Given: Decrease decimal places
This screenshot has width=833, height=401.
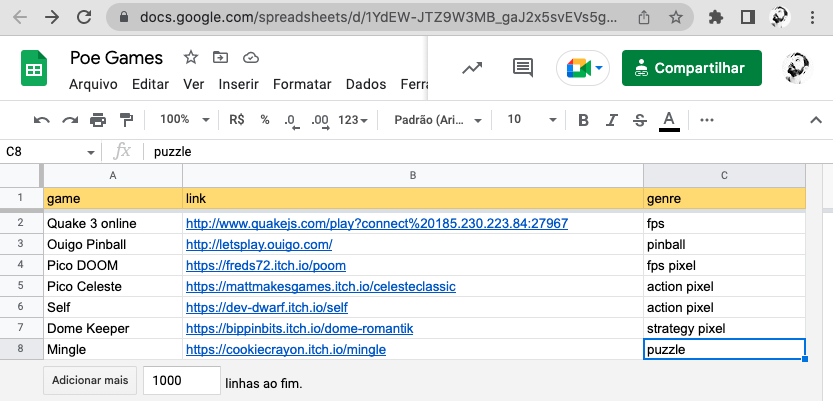Looking at the screenshot, I should coord(292,121).
